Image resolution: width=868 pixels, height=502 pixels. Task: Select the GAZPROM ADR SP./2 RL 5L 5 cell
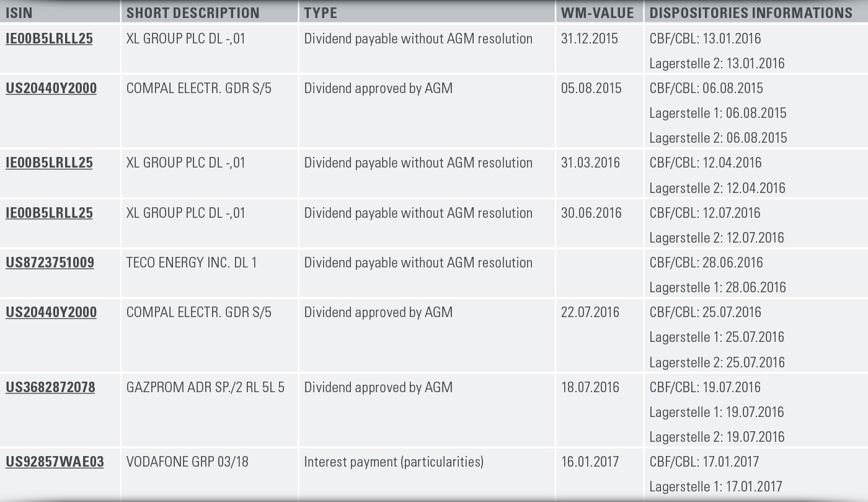(x=205, y=387)
